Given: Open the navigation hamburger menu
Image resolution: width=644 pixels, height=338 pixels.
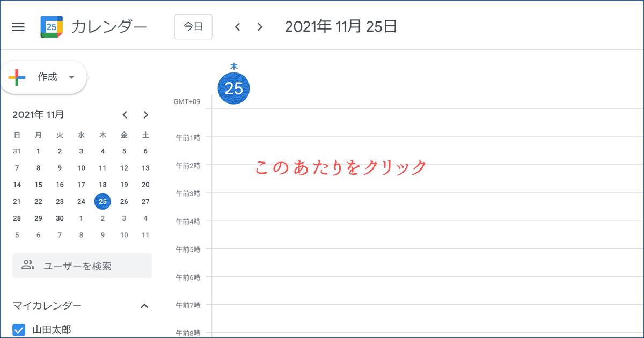Looking at the screenshot, I should click(18, 26).
